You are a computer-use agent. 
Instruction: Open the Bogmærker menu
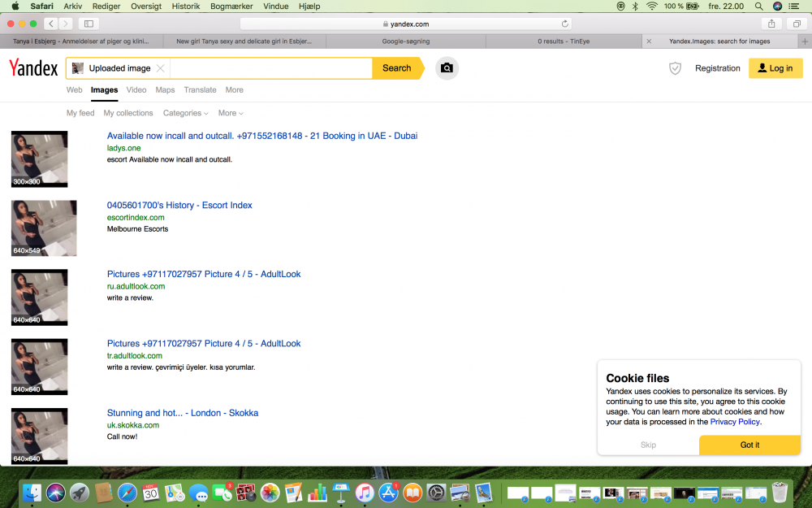click(231, 7)
